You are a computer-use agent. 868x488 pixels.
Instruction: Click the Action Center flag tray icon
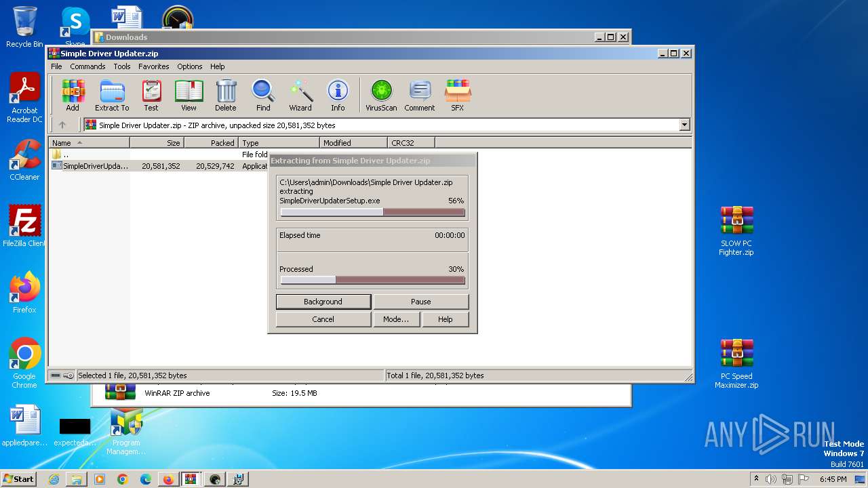click(x=804, y=479)
